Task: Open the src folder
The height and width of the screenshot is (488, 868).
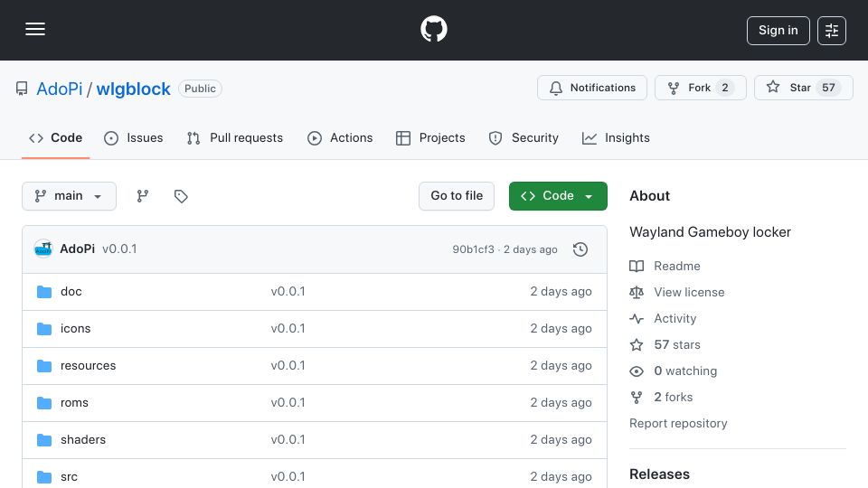Action: pyautogui.click(x=69, y=477)
